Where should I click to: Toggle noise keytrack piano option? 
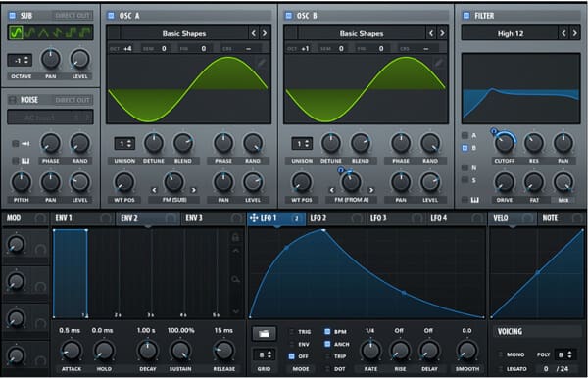coord(16,161)
